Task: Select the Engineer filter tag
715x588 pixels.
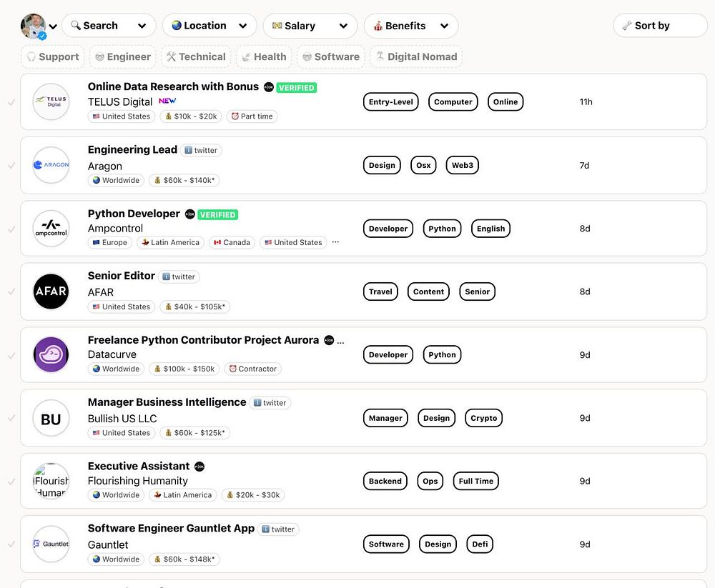Action: tap(123, 56)
